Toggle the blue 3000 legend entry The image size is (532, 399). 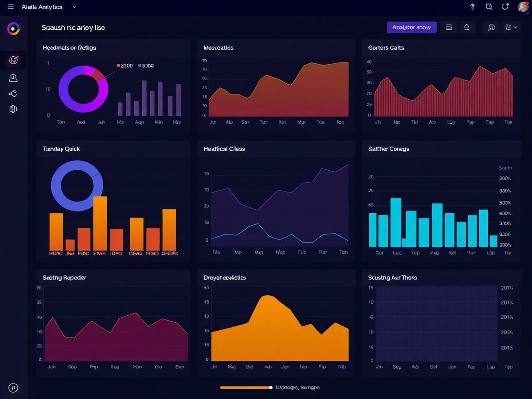[146, 66]
